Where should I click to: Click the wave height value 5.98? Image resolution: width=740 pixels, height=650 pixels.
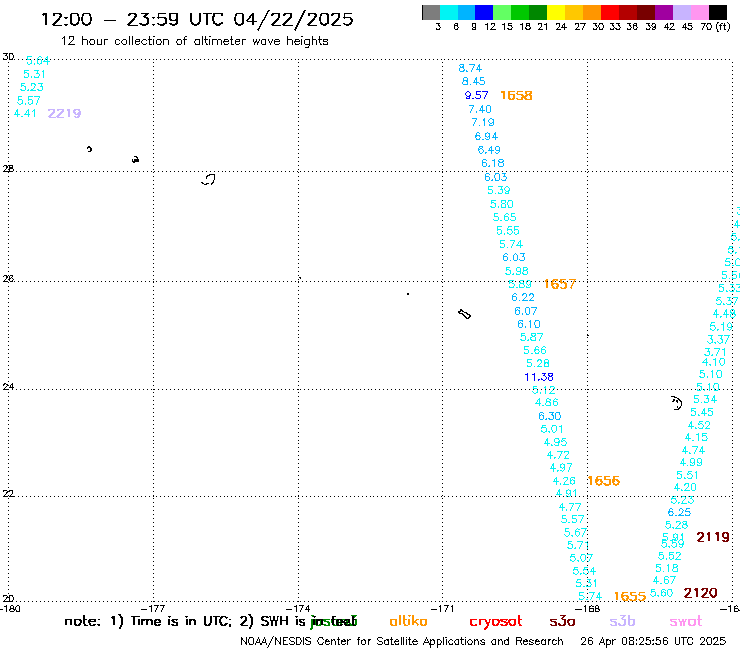point(517,271)
